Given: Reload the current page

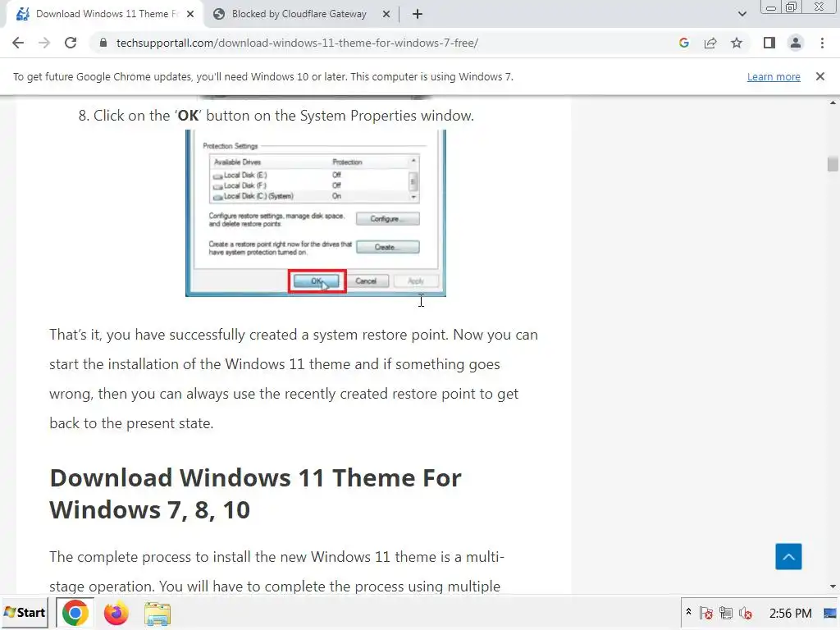Looking at the screenshot, I should [x=71, y=43].
